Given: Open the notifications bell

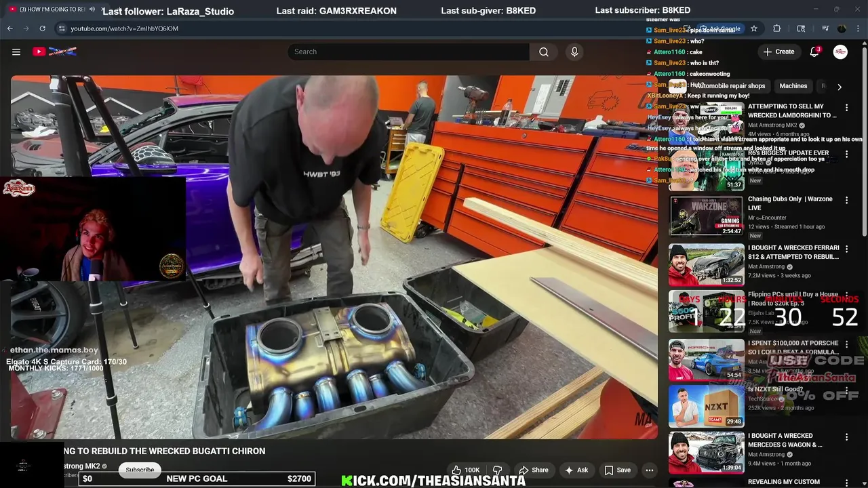Looking at the screenshot, I should point(815,52).
